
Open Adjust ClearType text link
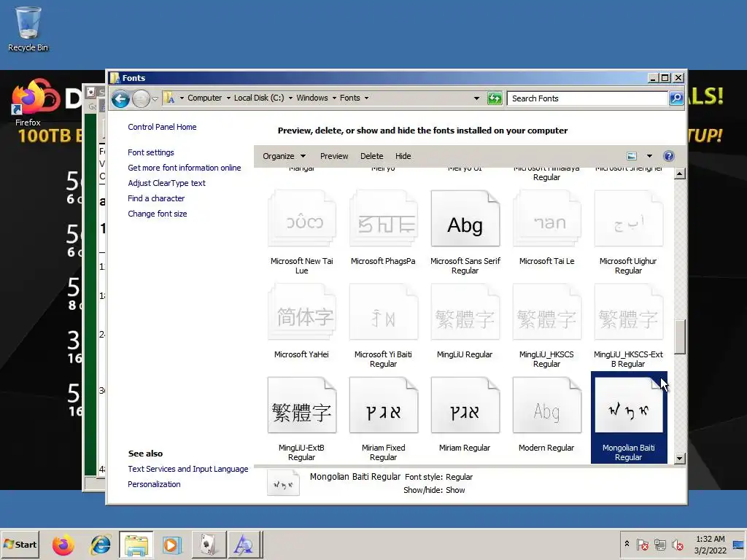[166, 183]
